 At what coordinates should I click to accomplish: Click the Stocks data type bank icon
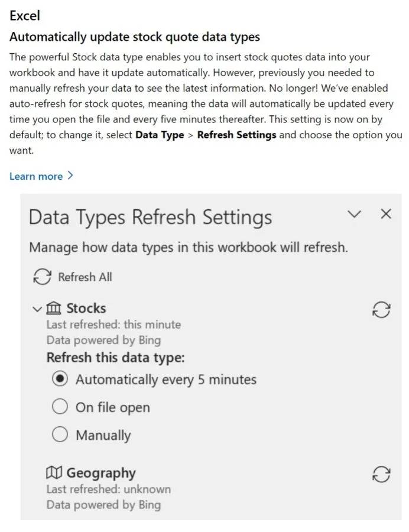(x=54, y=308)
